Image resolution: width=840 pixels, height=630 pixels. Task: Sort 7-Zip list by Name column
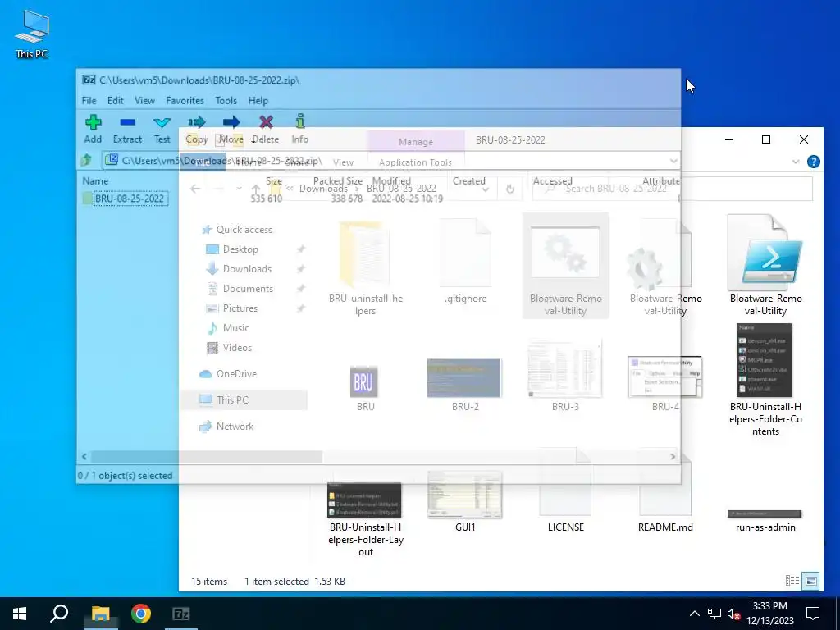pos(95,181)
